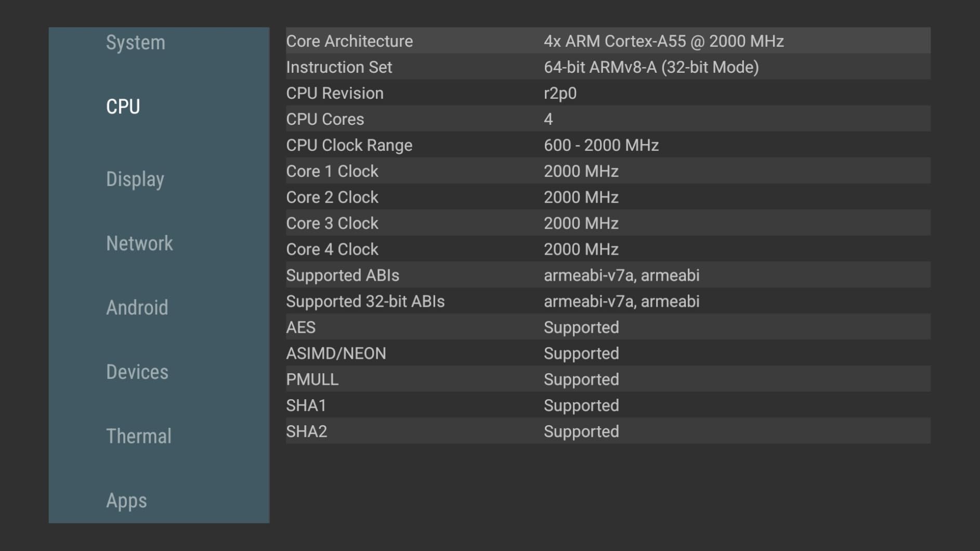The width and height of the screenshot is (980, 551).
Task: Open the System section in sidebar
Action: click(x=136, y=43)
